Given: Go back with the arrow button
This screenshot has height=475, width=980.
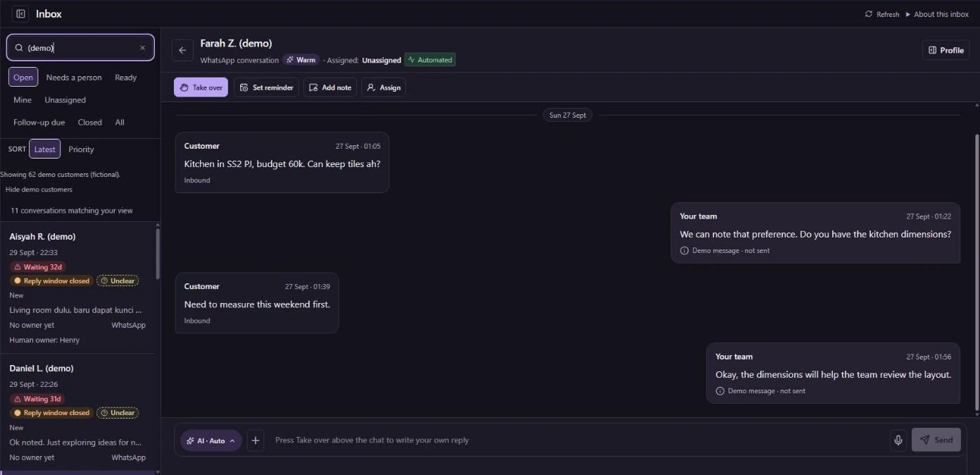Looking at the screenshot, I should [182, 50].
